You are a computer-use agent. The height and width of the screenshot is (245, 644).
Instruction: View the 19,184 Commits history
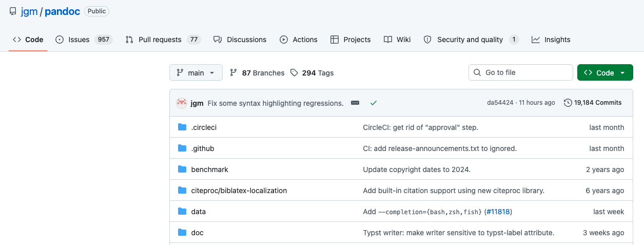pos(593,103)
